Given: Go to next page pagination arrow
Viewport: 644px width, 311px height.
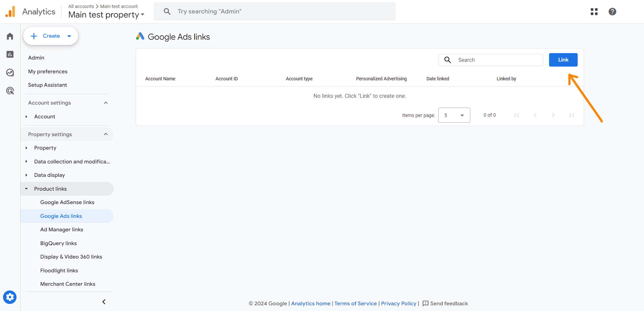Looking at the screenshot, I should pos(553,115).
